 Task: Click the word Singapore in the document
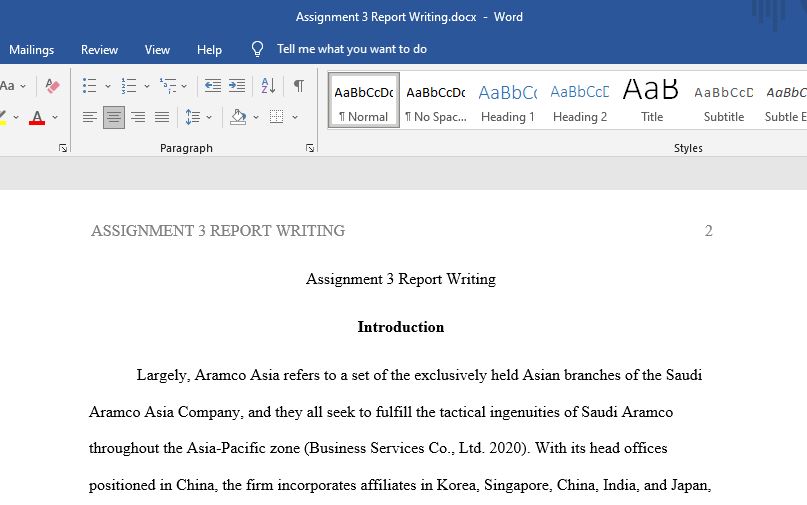[516, 485]
